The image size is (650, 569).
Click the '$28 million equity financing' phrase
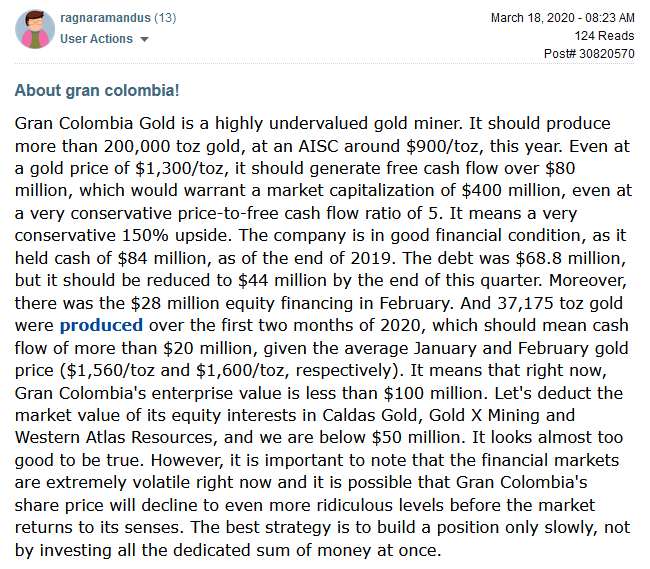click(x=242, y=303)
